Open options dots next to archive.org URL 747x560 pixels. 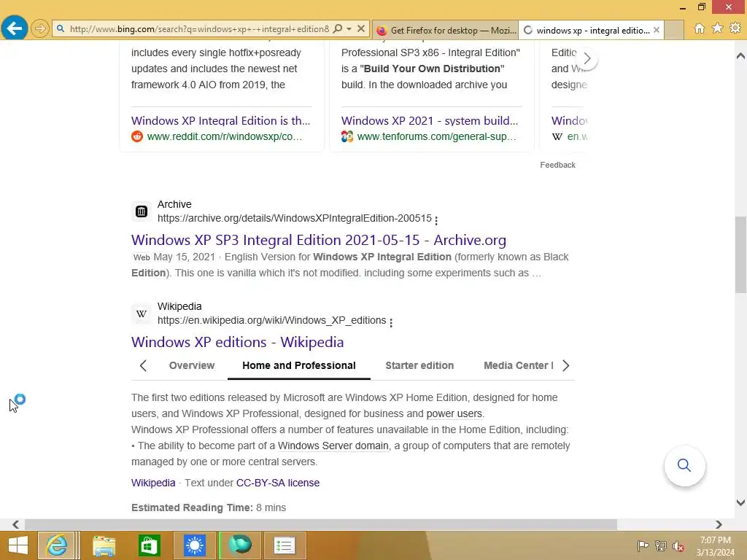click(x=436, y=219)
